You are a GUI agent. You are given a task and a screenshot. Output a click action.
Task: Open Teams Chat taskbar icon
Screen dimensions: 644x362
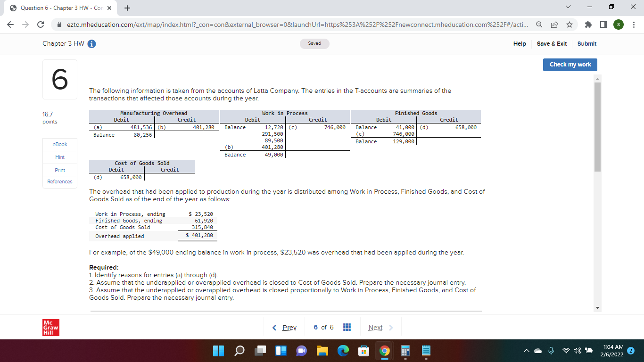pyautogui.click(x=301, y=351)
